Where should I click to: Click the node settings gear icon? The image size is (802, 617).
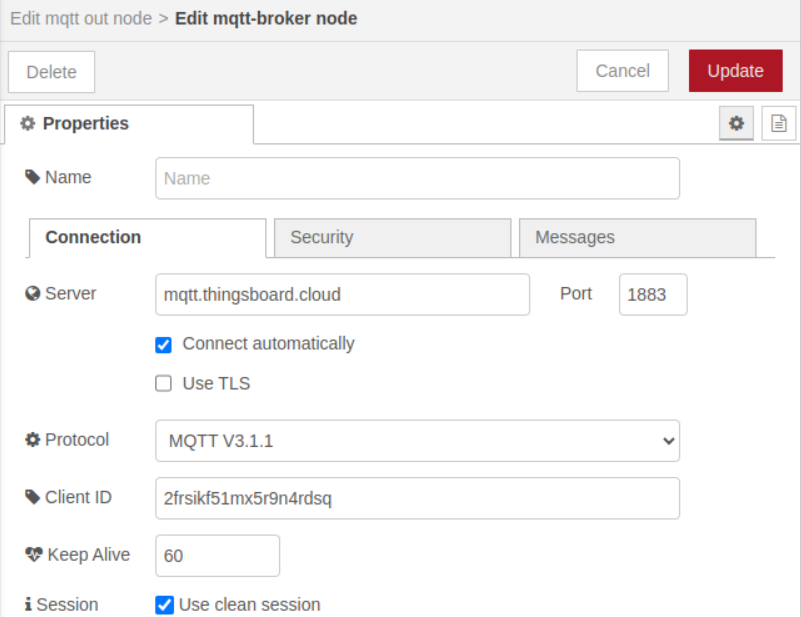click(736, 124)
